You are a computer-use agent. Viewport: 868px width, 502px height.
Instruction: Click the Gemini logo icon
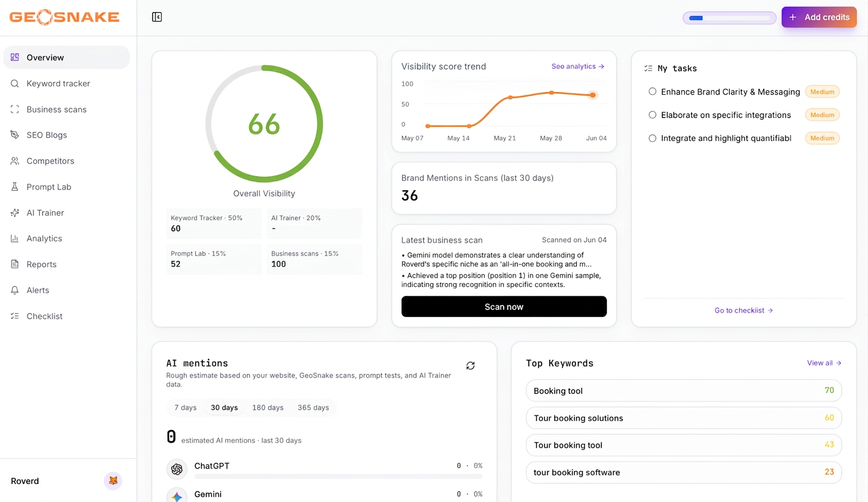tap(177, 496)
